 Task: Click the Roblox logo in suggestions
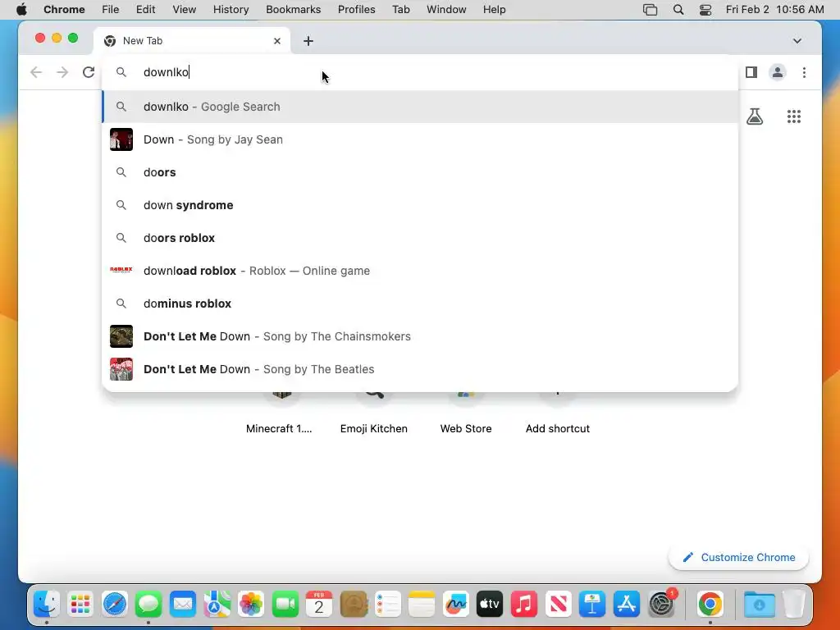(121, 269)
